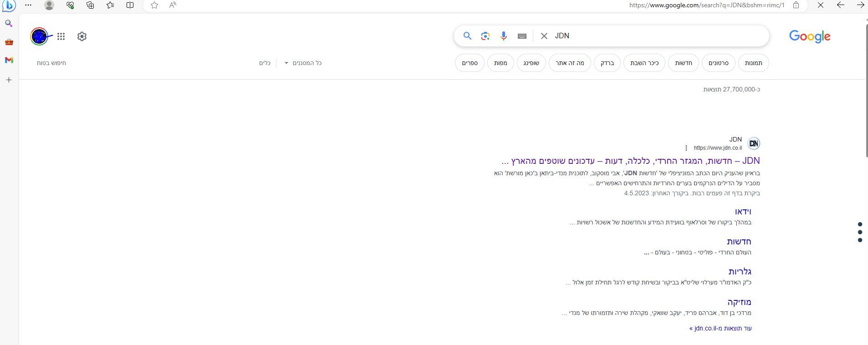This screenshot has width=868, height=345.
Task: Open the Collections icon
Action: (x=90, y=5)
